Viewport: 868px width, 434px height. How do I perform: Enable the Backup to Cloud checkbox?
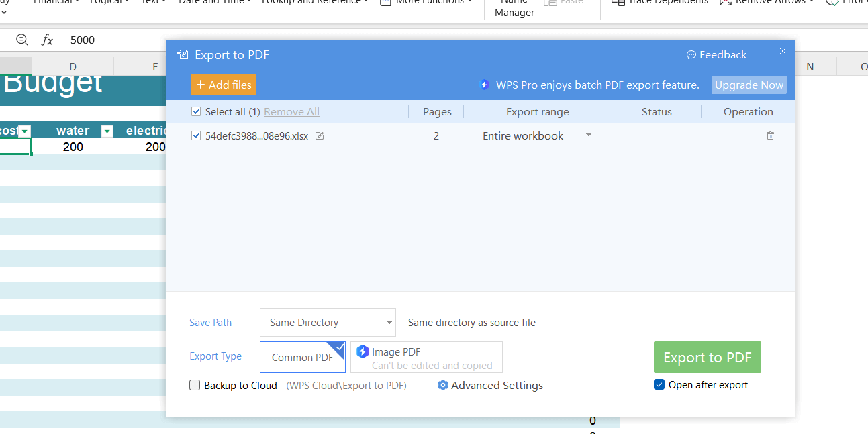(195, 385)
